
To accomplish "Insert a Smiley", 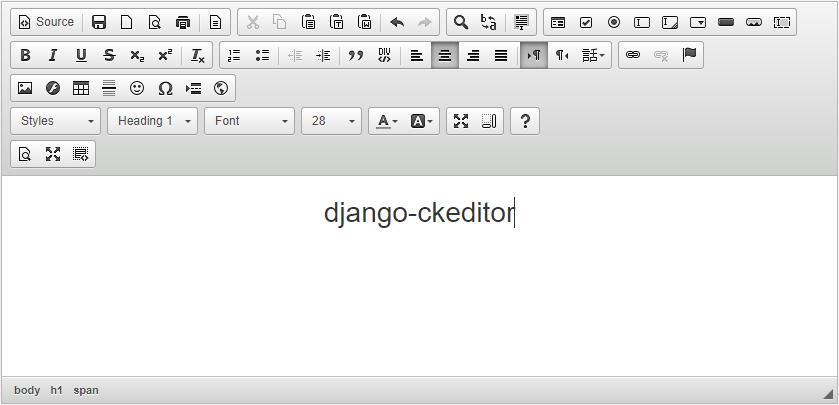I will (137, 88).
